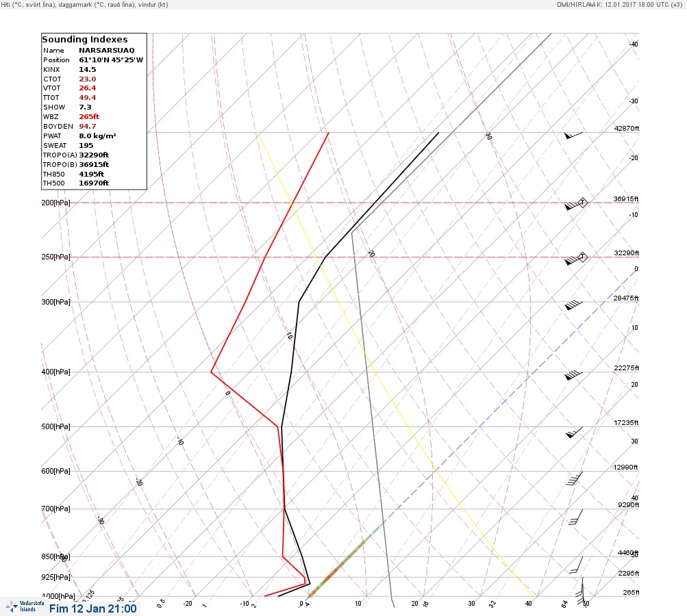The height and width of the screenshot is (616, 687).
Task: Click the 1000[hPa] pressure label
Action: tap(58, 596)
